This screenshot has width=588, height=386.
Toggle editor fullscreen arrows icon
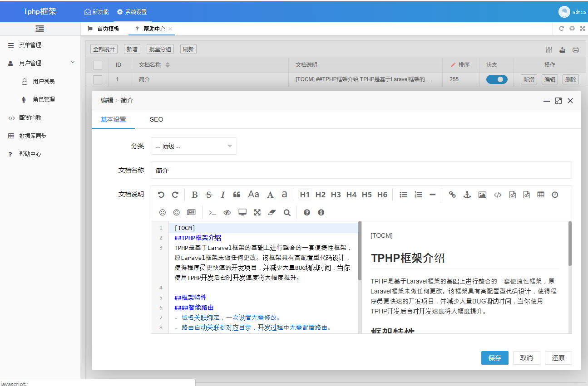[257, 212]
